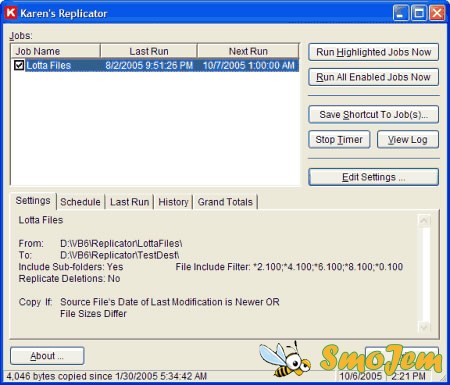Open the About dialog

click(x=47, y=356)
